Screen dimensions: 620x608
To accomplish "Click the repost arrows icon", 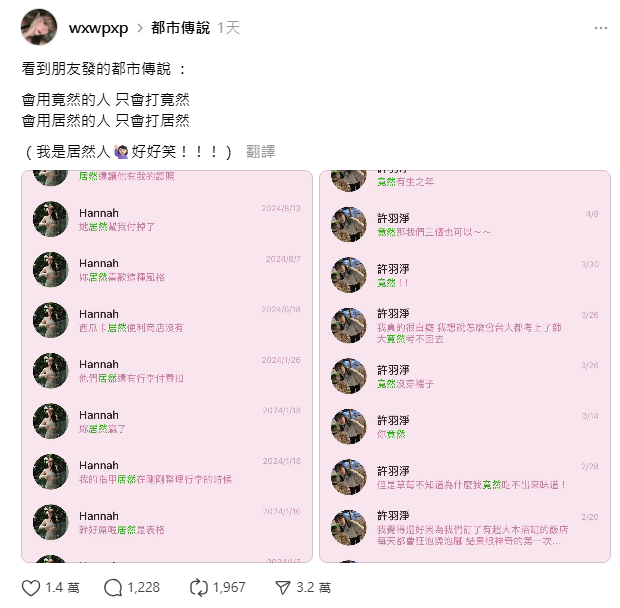I will [198, 588].
